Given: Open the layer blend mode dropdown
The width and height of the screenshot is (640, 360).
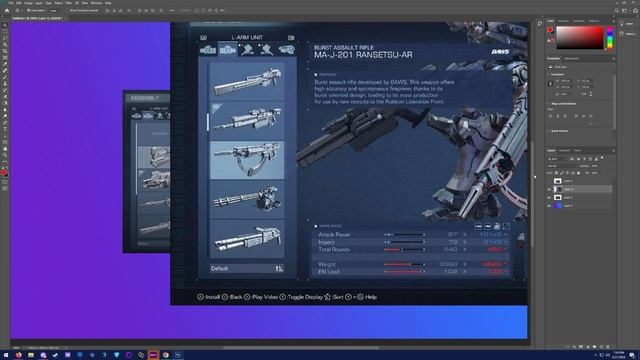Looking at the screenshot, I should [x=562, y=166].
